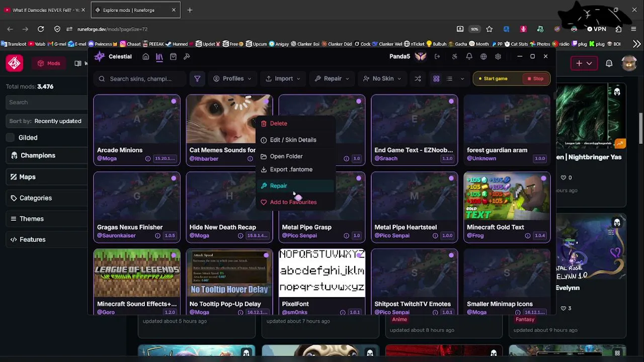Click the Runeforge Mods tab
The width and height of the screenshot is (644, 362).
[49, 63]
